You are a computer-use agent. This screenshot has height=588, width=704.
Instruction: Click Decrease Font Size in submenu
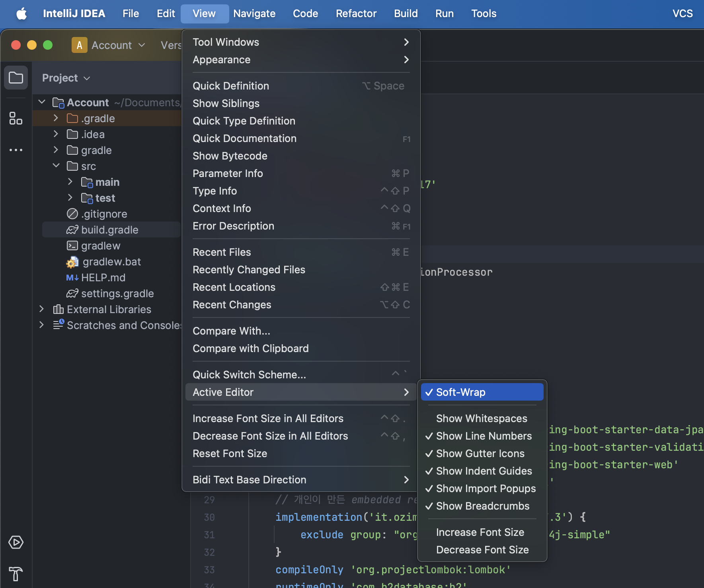click(x=482, y=549)
